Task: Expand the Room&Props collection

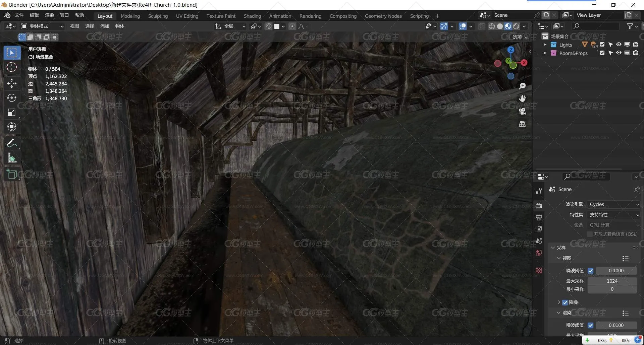Action: tap(545, 53)
